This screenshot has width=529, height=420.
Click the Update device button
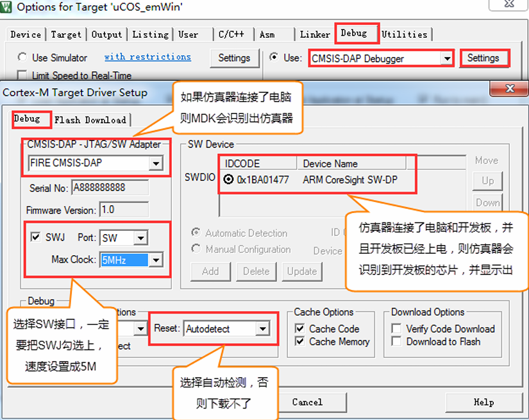click(x=302, y=271)
